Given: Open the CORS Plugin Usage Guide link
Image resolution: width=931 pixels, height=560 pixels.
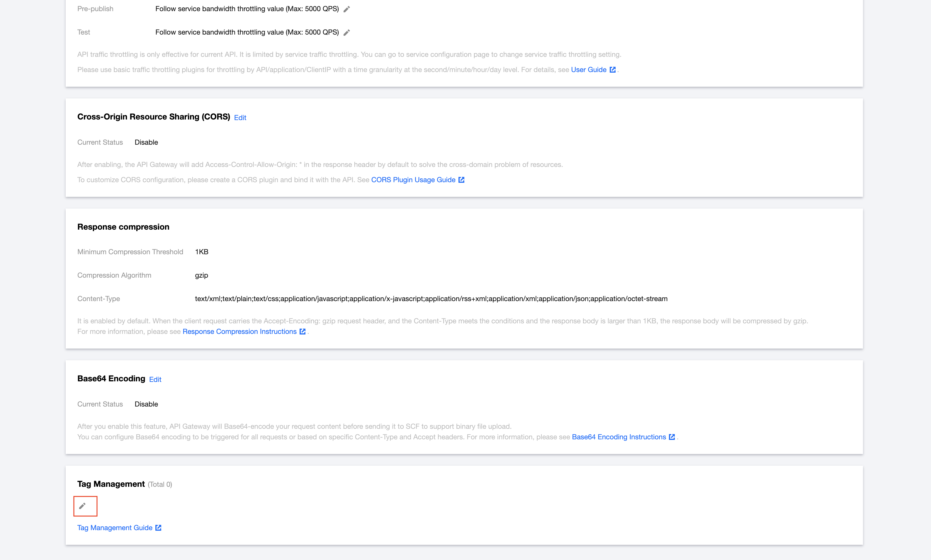Looking at the screenshot, I should (x=413, y=180).
